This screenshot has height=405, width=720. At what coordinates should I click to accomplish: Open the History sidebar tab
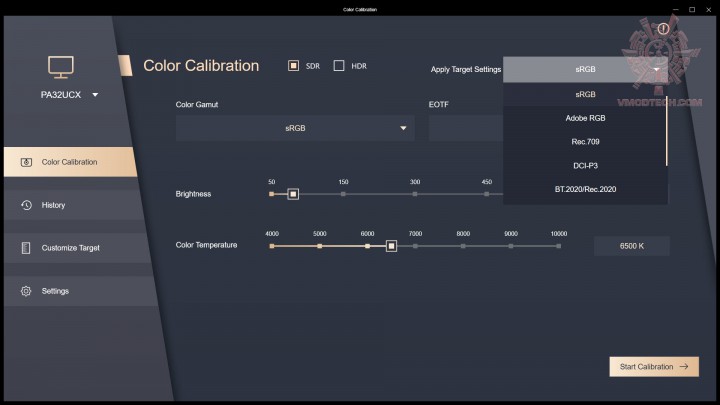click(x=73, y=205)
